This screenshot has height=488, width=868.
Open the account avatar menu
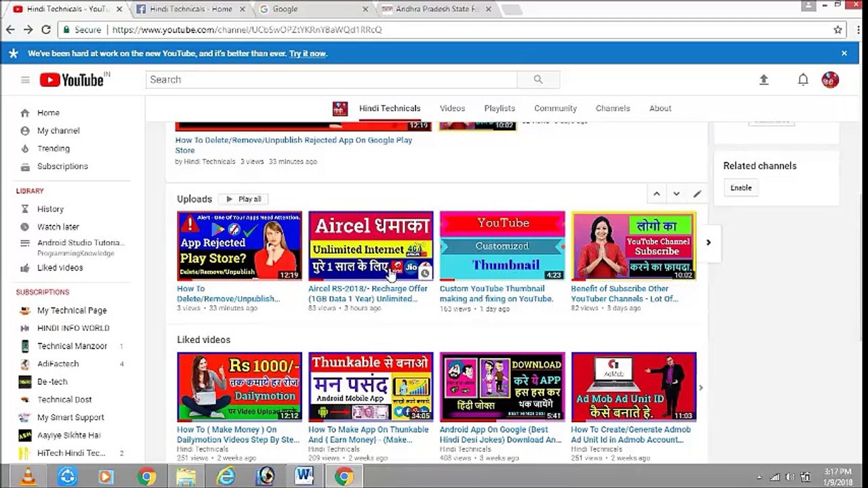tap(830, 79)
